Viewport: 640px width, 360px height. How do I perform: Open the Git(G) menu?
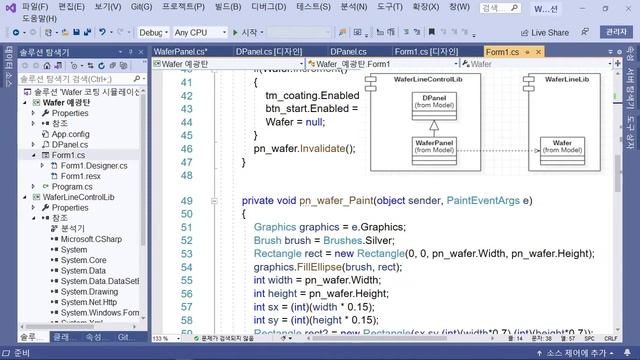click(x=141, y=7)
